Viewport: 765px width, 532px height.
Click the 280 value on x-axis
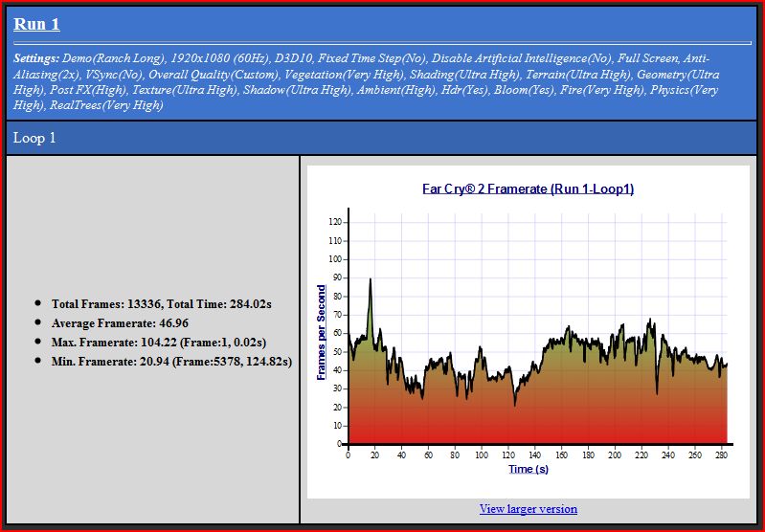(x=721, y=454)
